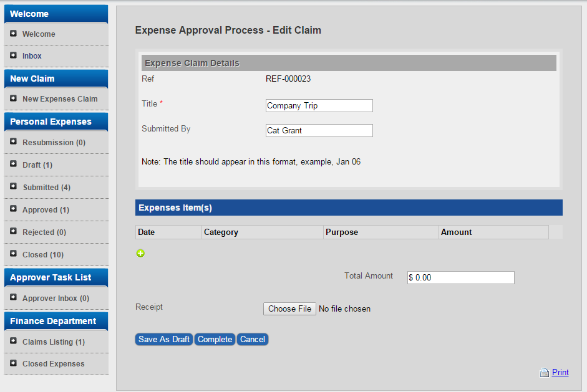Click the Complete button
Screen dimensions: 587x392
(x=215, y=339)
